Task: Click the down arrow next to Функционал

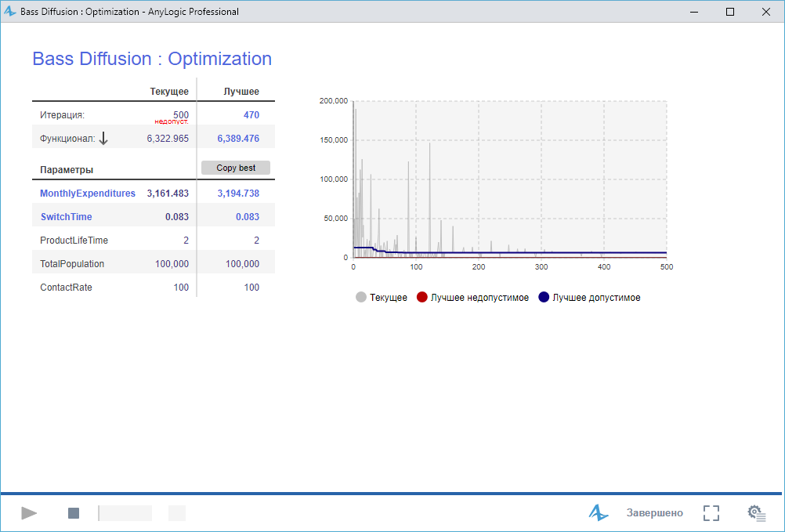Action: click(103, 138)
